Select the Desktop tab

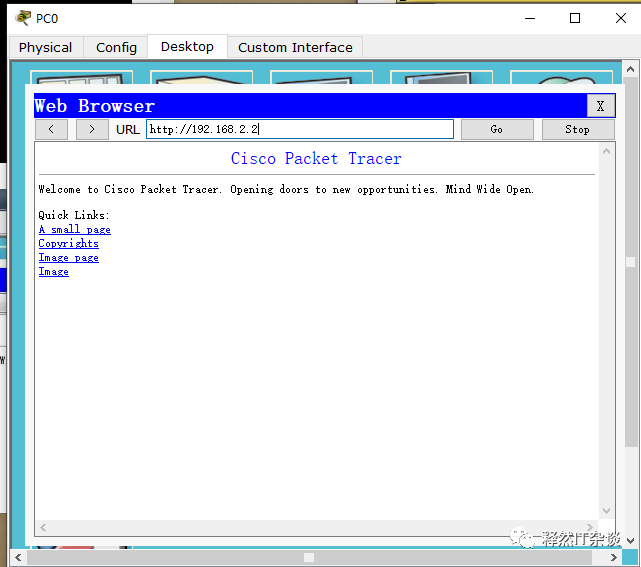(187, 47)
